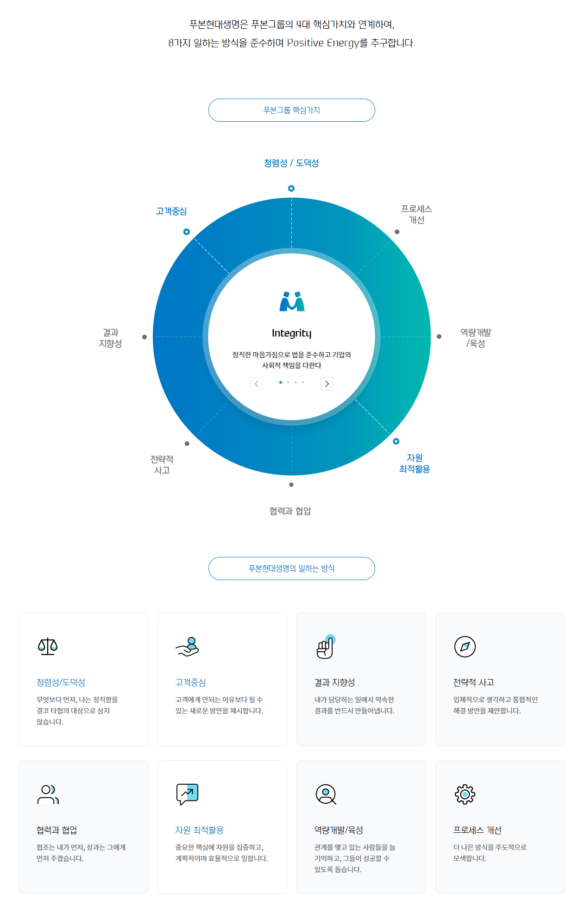
Task: Select the 프로세스 개선 label on the wheel
Action: click(416, 214)
